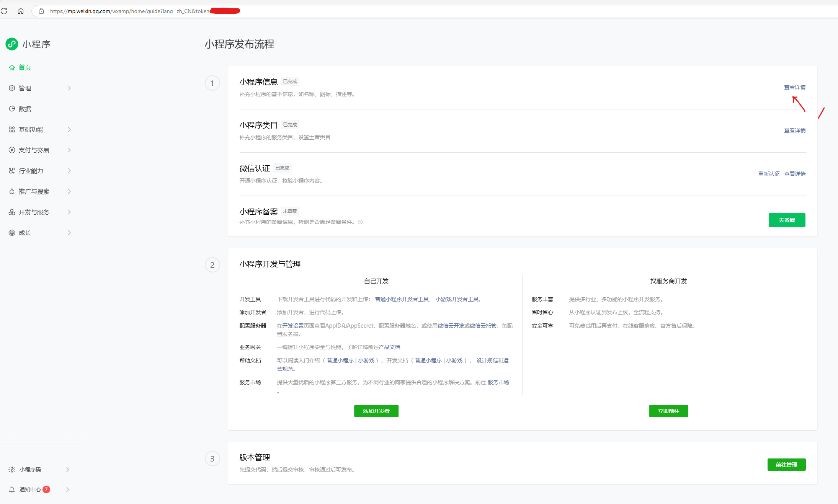The width and height of the screenshot is (838, 504).
Task: Click the 基础功能 grid icon
Action: click(12, 129)
